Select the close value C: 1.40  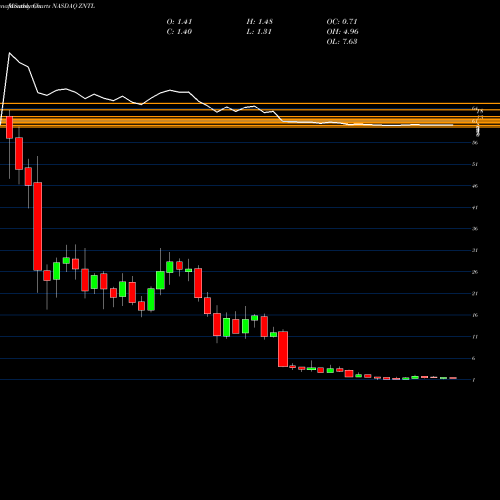click(x=179, y=32)
